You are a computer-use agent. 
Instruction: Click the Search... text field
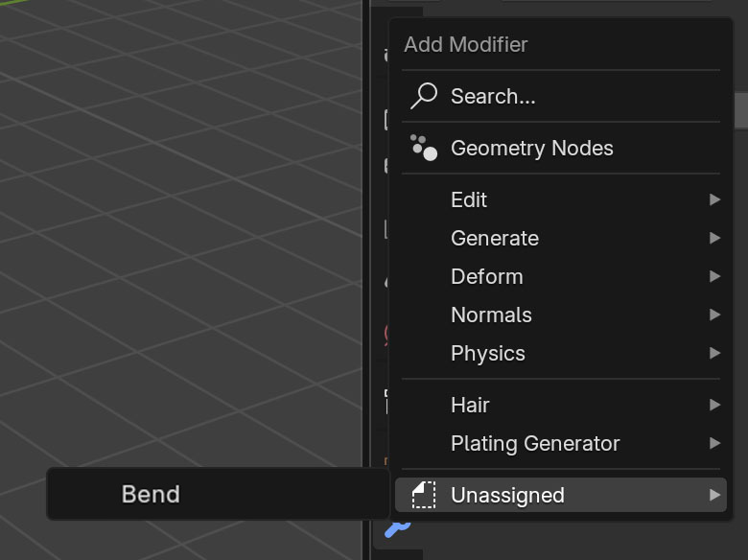click(561, 96)
